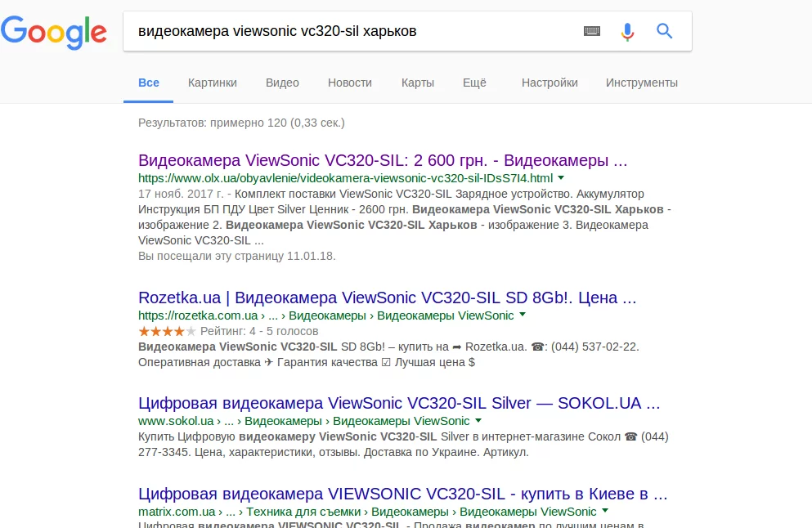Click the star rating under Rozetka result

pos(168,331)
